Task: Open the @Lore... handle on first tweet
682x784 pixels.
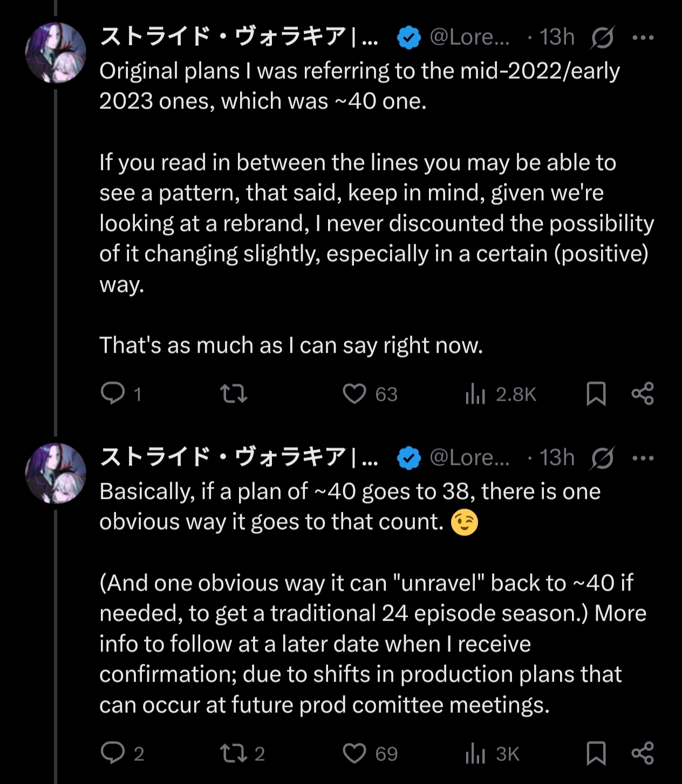Action: 469,37
